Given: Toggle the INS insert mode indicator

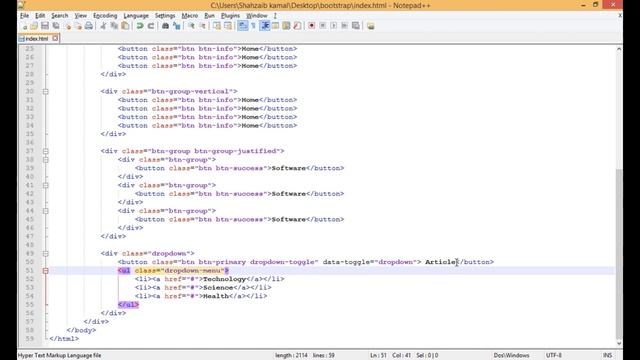Looking at the screenshot, I should tap(607, 356).
